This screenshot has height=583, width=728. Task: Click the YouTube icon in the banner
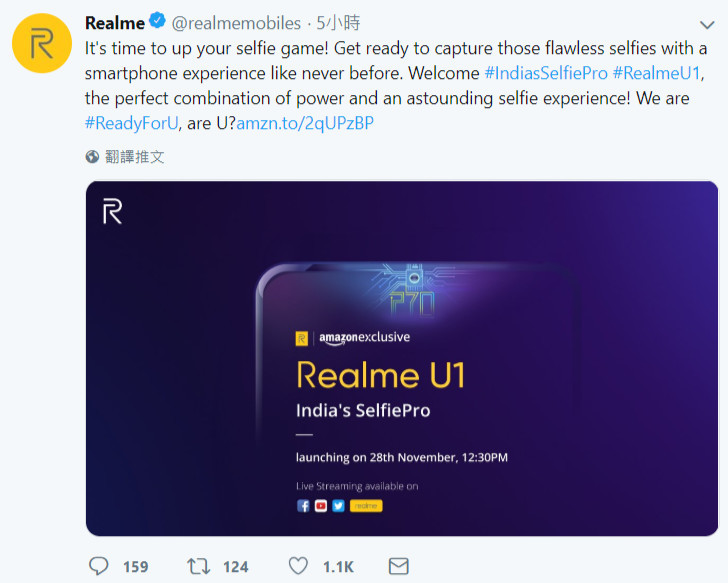pyautogui.click(x=321, y=506)
